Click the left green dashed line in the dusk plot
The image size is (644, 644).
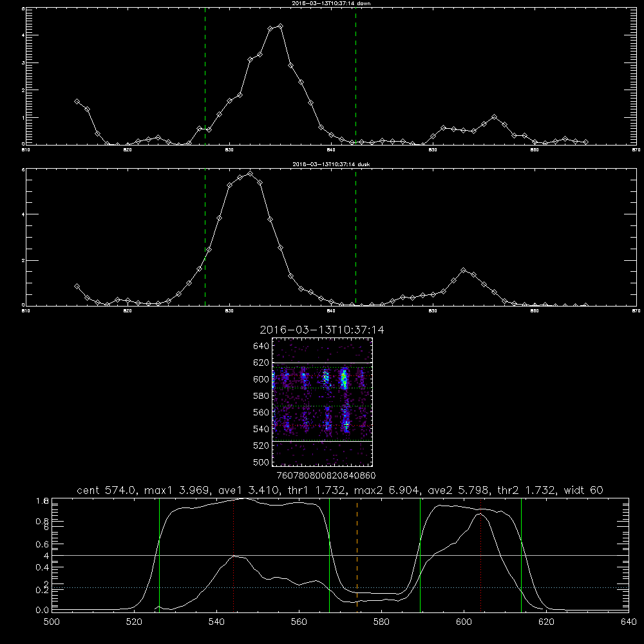[205, 238]
